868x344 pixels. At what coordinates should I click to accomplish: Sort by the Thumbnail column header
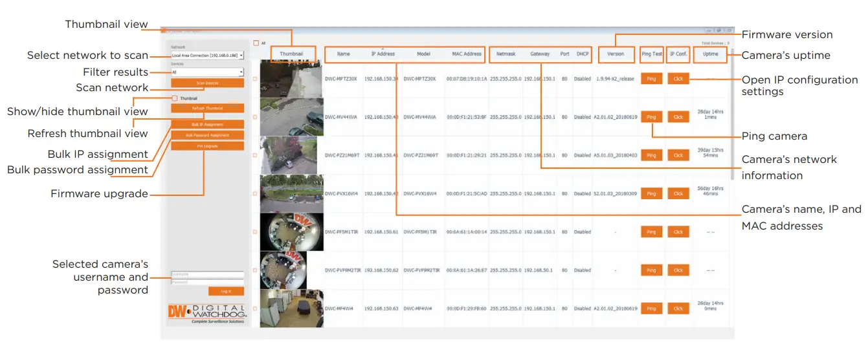[291, 54]
